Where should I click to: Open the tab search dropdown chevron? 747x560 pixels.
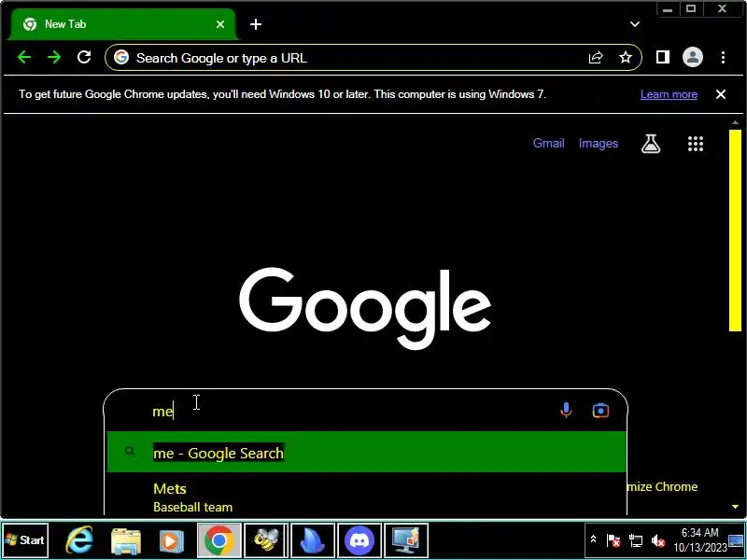point(635,24)
